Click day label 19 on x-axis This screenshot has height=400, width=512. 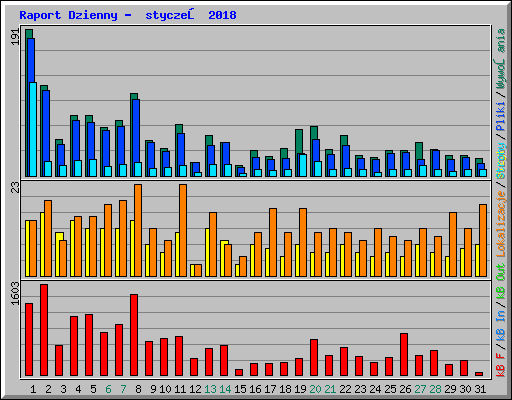pos(300,389)
